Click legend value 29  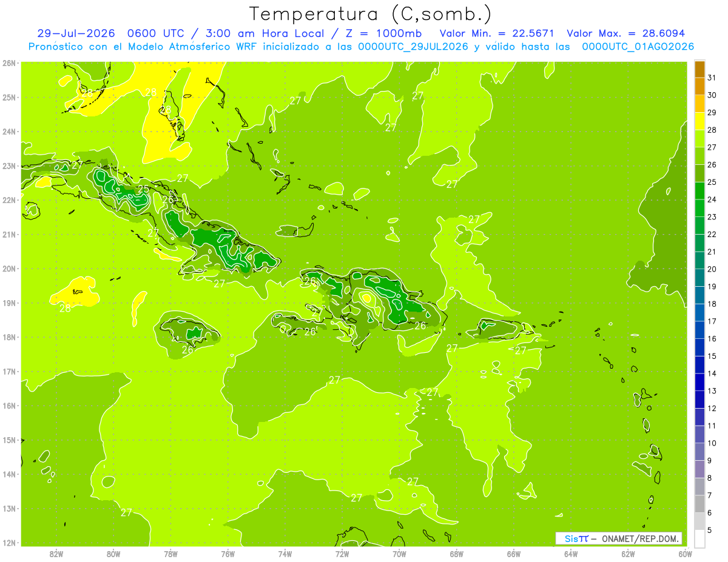click(712, 113)
